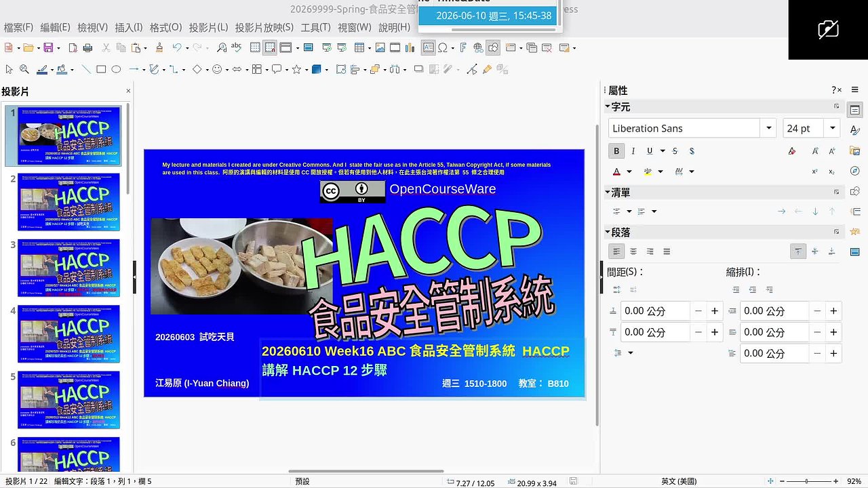Click the Save document icon
Image resolution: width=868 pixels, height=488 pixels.
48,47
